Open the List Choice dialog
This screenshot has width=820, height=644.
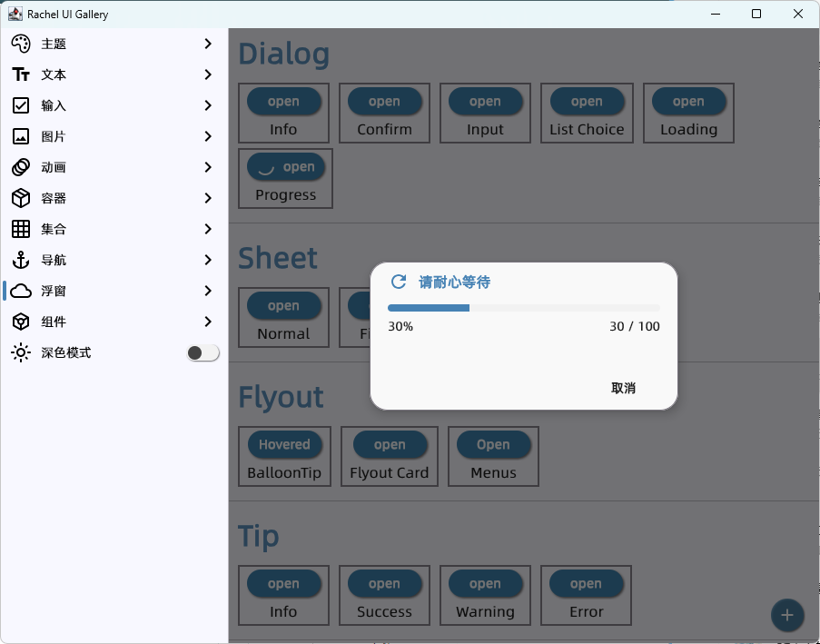587,101
